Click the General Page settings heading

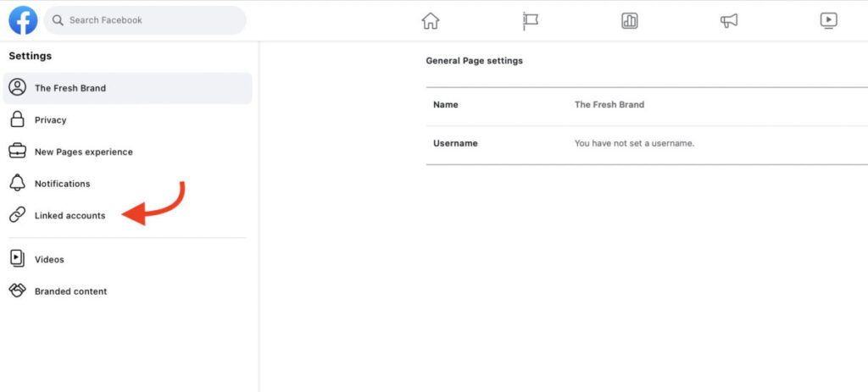(x=475, y=61)
